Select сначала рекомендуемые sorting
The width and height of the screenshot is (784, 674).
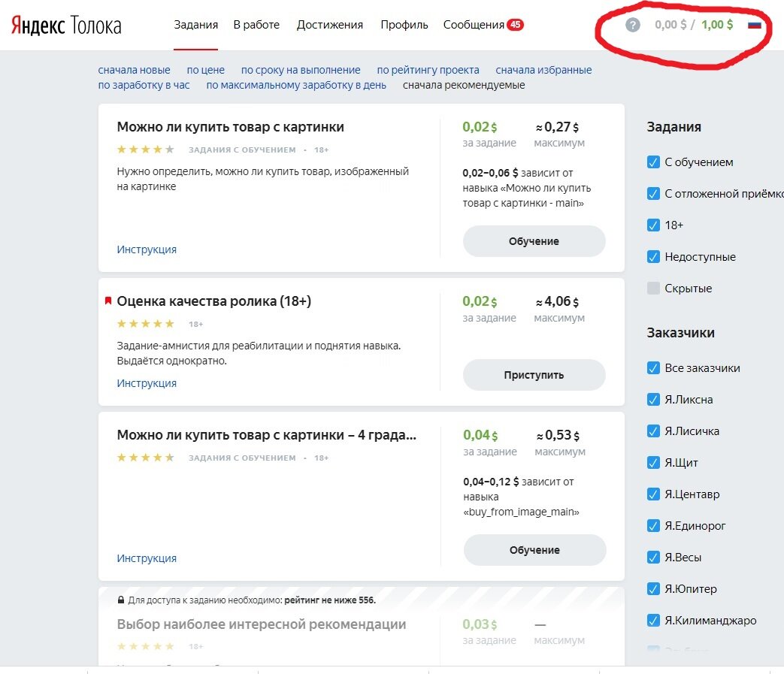point(464,85)
